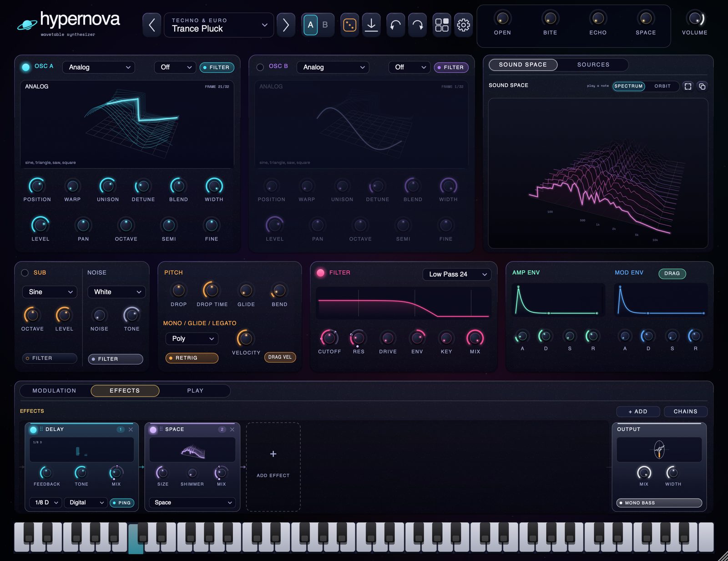Toggle the Delay effect power
728x561 pixels.
(33, 429)
